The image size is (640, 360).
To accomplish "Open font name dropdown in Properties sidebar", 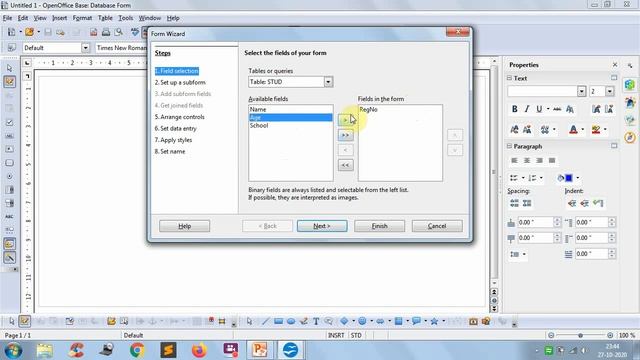I will pos(582,91).
